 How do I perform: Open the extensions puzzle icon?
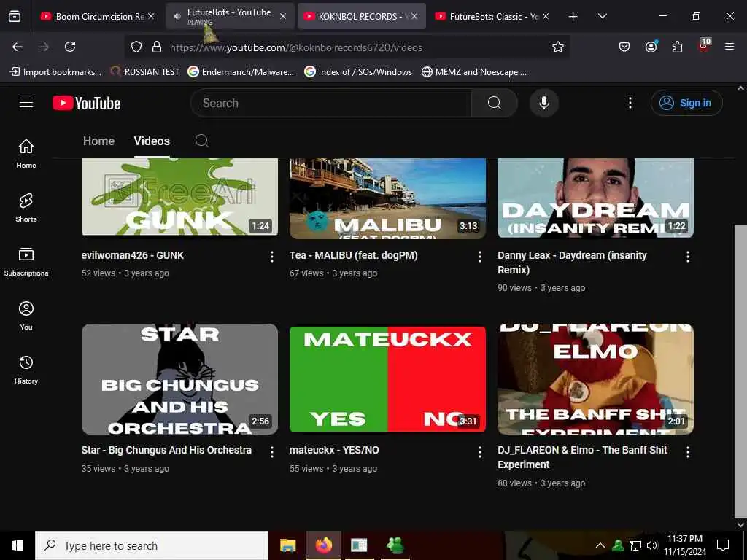[x=677, y=47]
